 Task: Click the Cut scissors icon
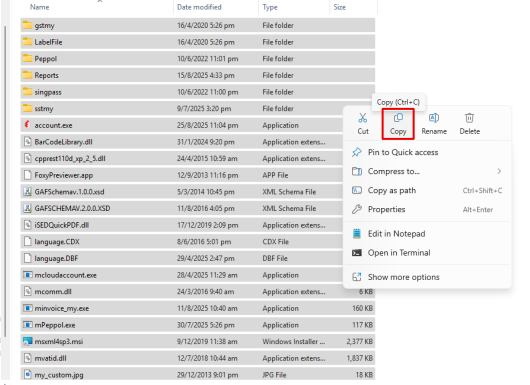(363, 118)
